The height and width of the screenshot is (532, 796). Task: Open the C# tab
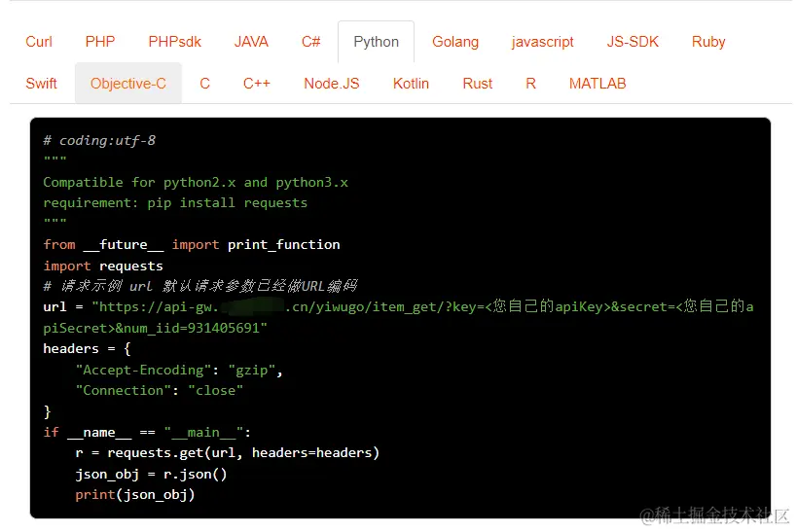point(310,42)
